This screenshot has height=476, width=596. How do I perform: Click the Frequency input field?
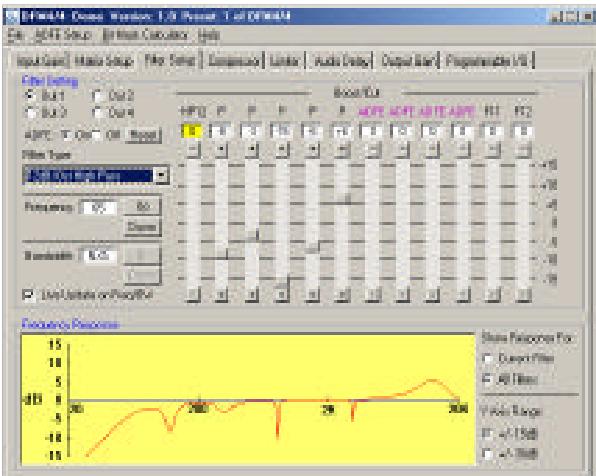(x=99, y=208)
